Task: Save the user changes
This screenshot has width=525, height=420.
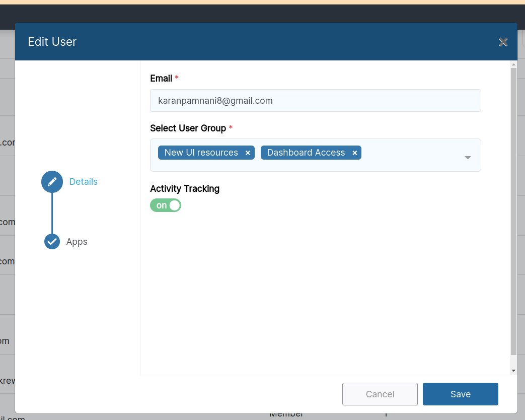Action: 460,394
